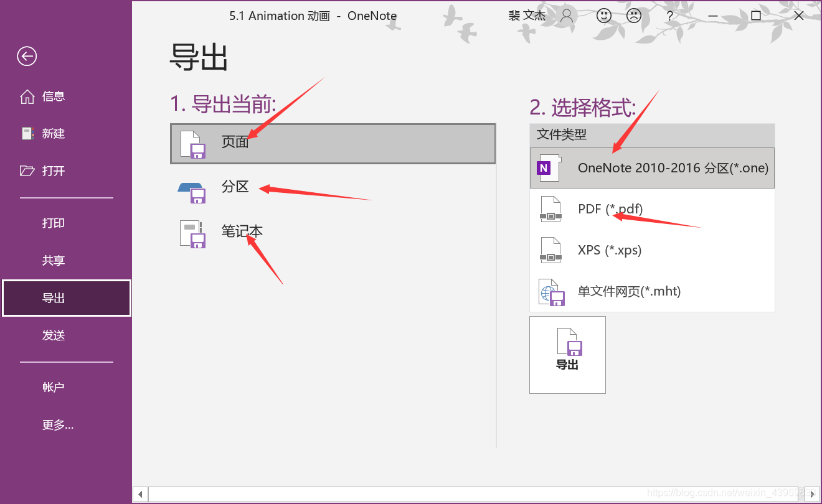Click the OneNote file icon beside the *.one format

(x=548, y=168)
